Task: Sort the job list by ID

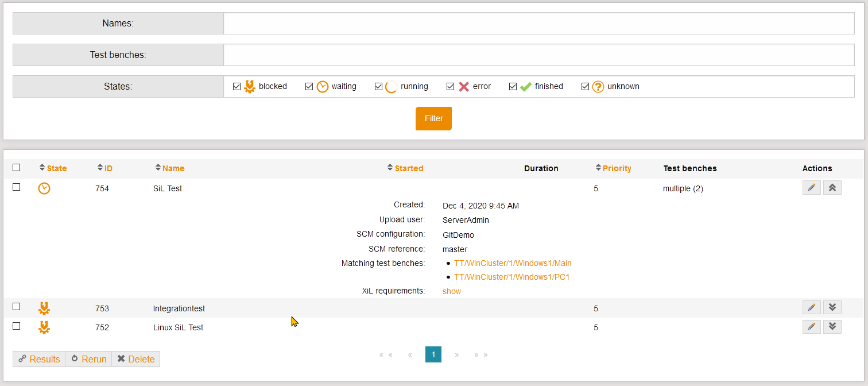Action: [108, 168]
